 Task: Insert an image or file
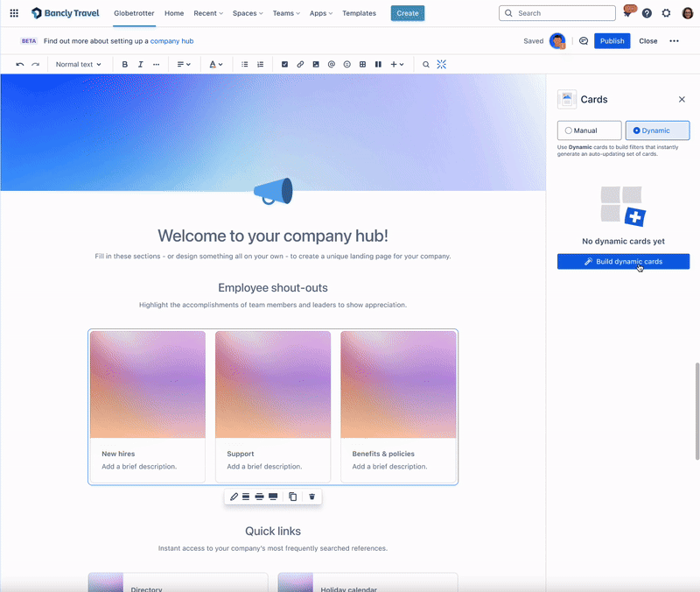click(316, 64)
